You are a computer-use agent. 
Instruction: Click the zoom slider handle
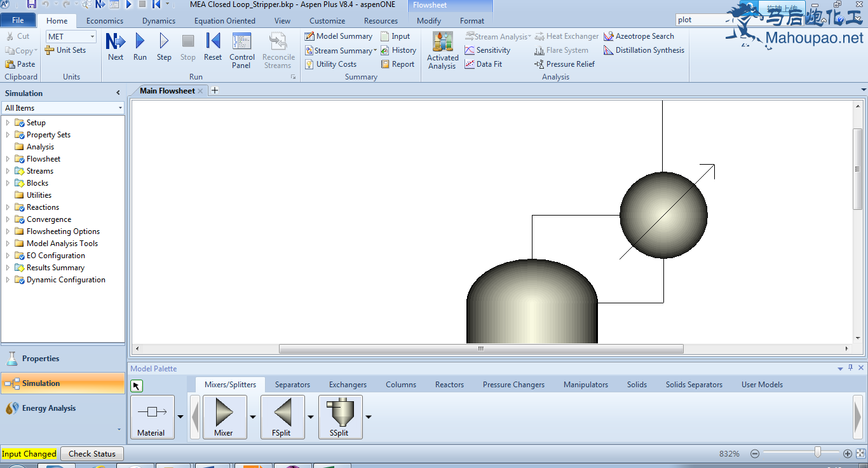pos(818,452)
